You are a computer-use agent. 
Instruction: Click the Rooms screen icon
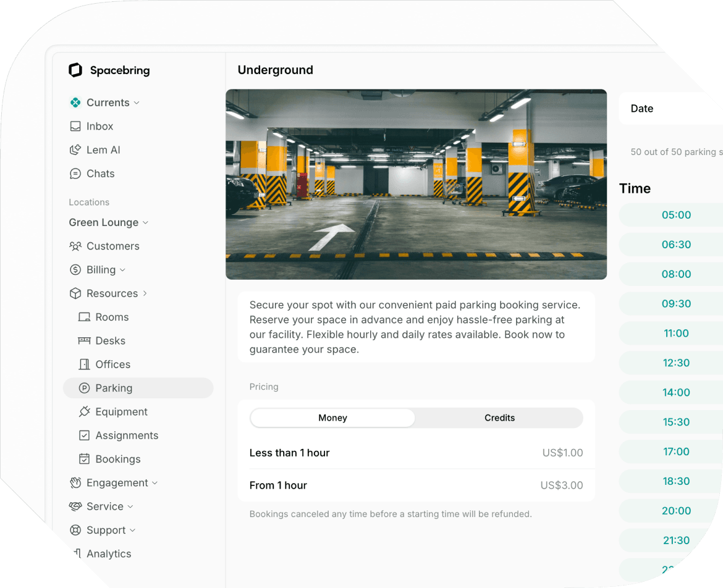85,317
